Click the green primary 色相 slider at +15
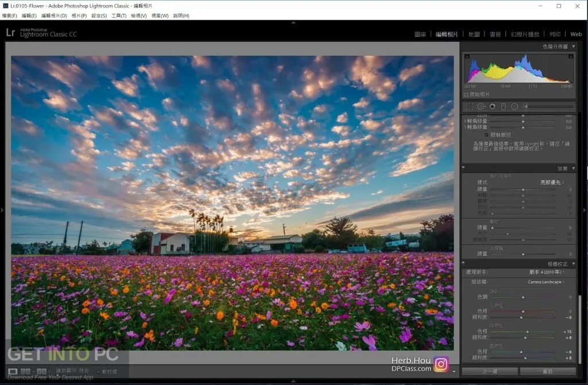The height and width of the screenshot is (385, 588). pyautogui.click(x=523, y=332)
